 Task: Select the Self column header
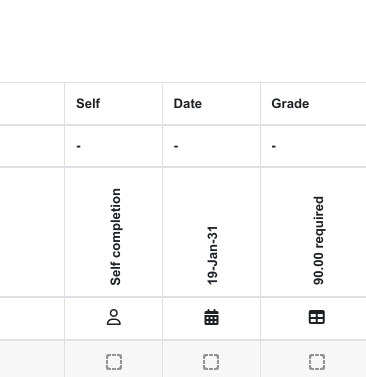[88, 104]
